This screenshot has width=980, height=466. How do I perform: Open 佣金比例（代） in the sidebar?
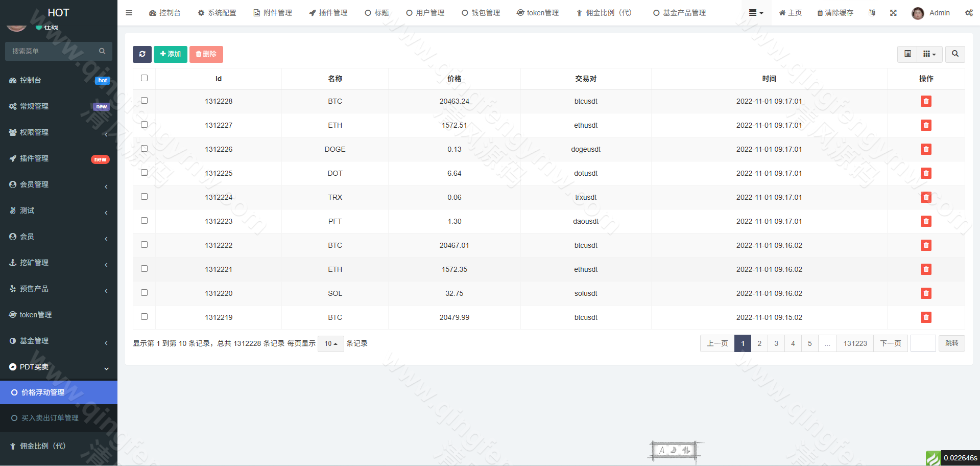coord(59,446)
